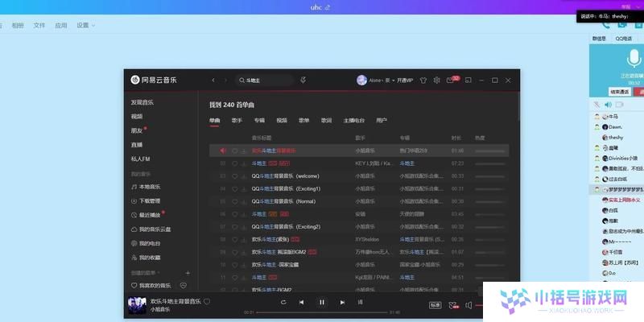This screenshot has width=644, height=322.
Task: Like the song QQ斗地主背景音乐 (Exciting2)
Action: (235, 227)
